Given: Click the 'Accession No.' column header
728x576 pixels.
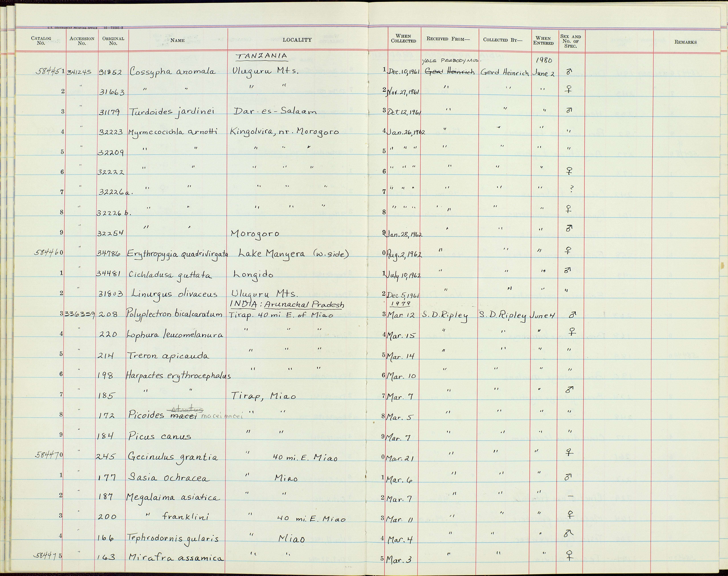Looking at the screenshot, I should click(x=82, y=41).
